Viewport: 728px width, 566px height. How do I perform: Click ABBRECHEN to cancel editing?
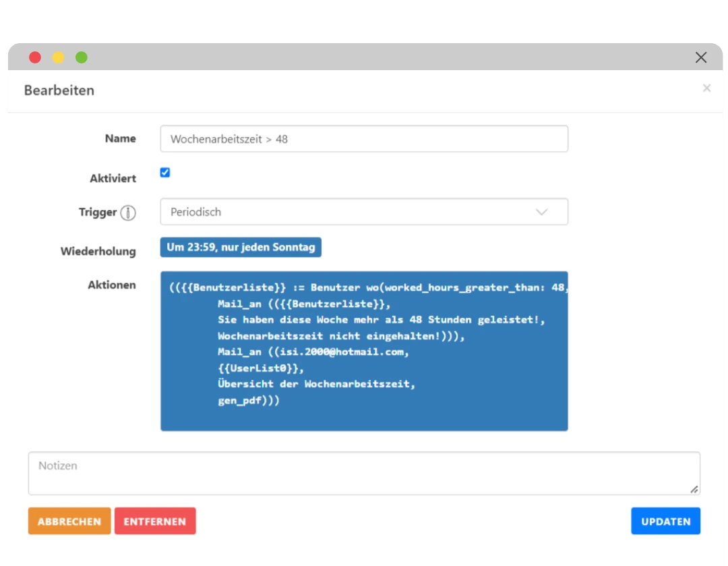tap(69, 521)
